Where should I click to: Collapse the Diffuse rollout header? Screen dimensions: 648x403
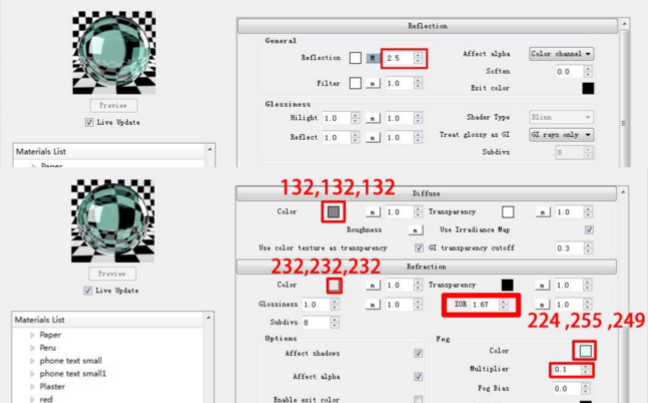(426, 193)
